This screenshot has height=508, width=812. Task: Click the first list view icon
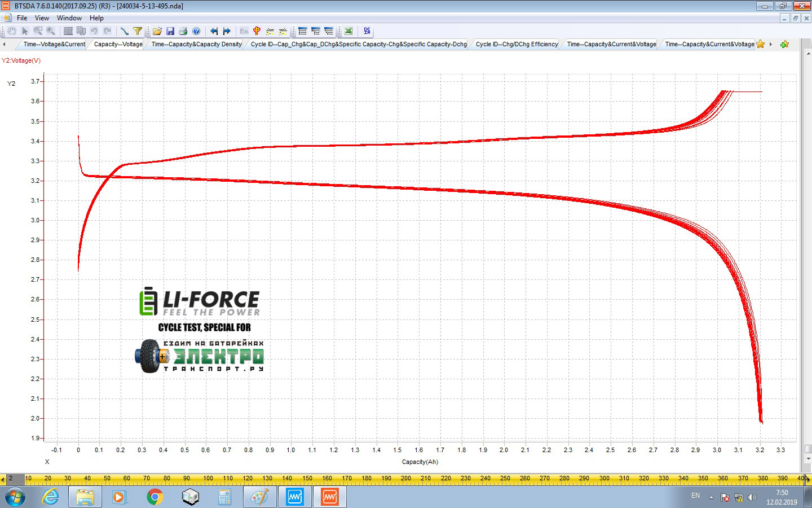[303, 31]
